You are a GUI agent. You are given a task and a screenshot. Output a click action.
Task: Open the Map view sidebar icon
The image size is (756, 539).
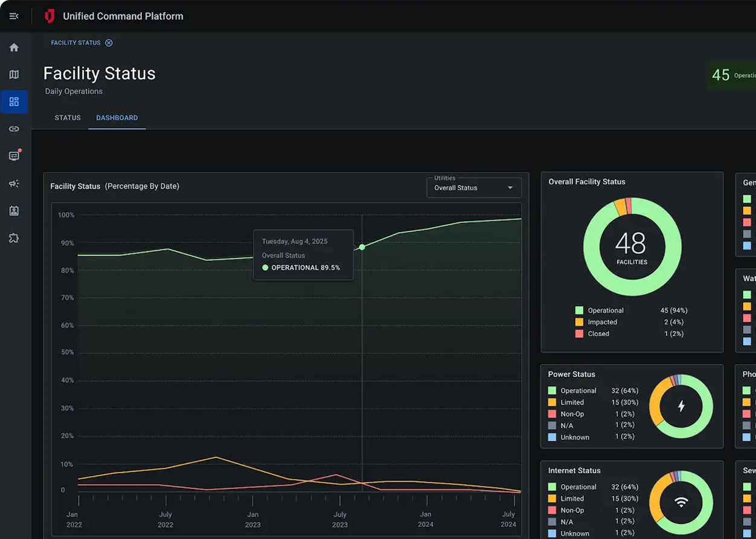14,74
